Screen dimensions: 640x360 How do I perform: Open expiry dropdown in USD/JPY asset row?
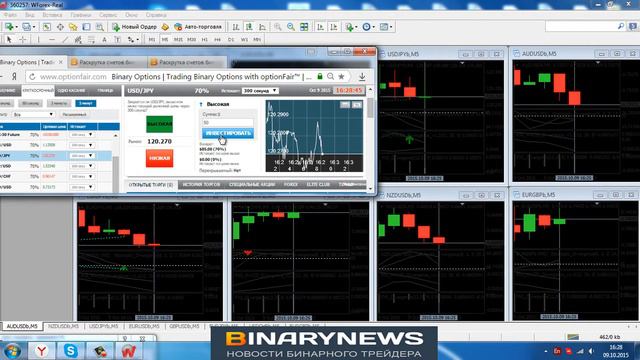(82, 156)
